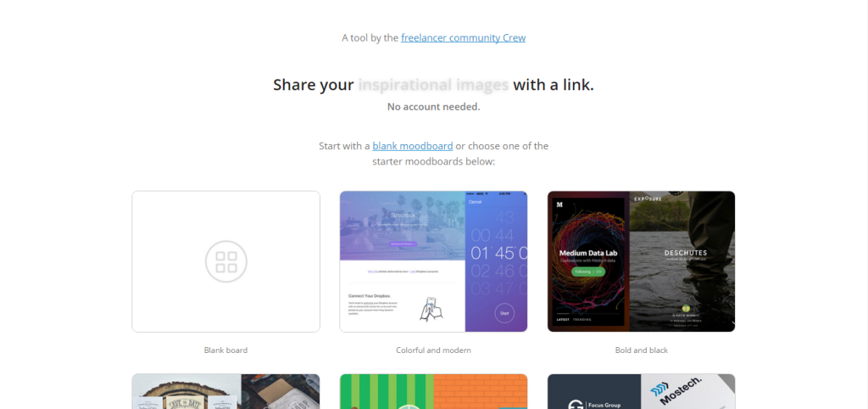Screen dimensions: 868x409
Task: Select the Bold and black caption
Action: (641, 350)
